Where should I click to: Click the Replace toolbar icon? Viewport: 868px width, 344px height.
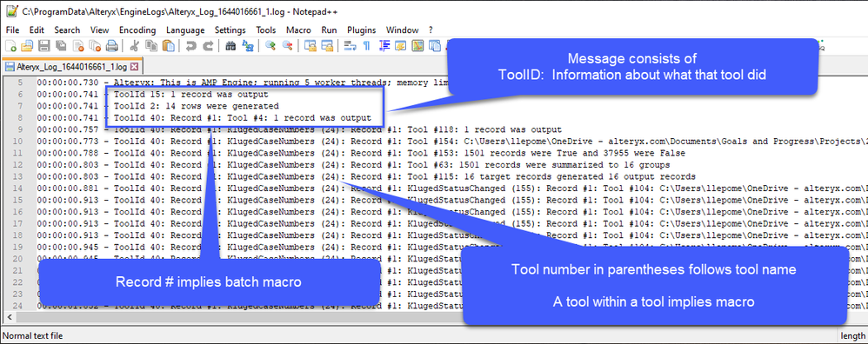coord(248,46)
